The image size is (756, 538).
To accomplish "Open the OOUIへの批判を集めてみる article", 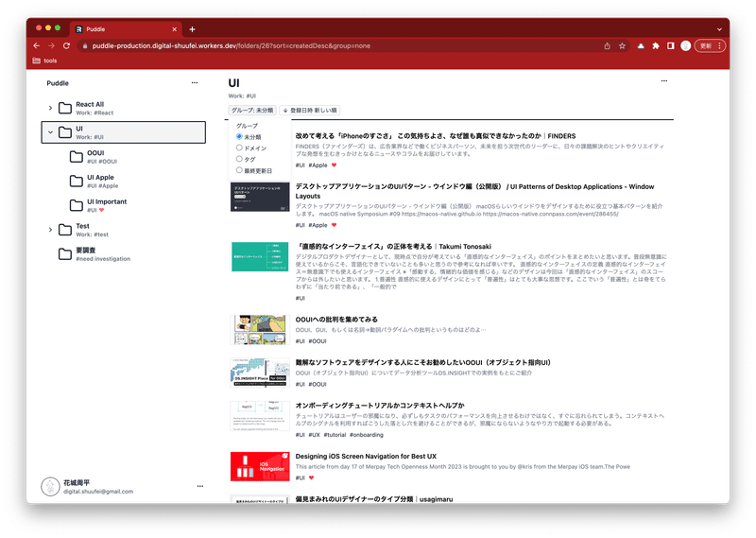I will coord(336,320).
